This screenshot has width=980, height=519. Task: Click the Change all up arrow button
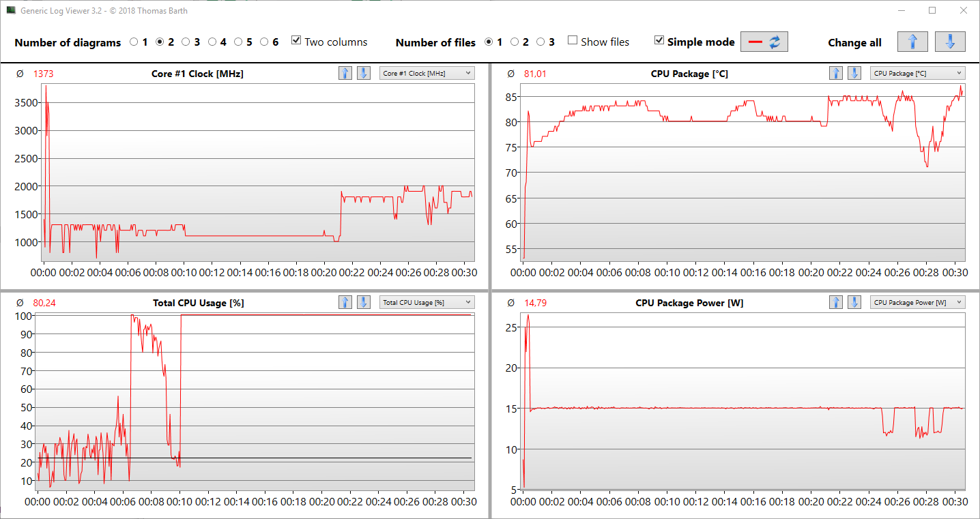912,42
